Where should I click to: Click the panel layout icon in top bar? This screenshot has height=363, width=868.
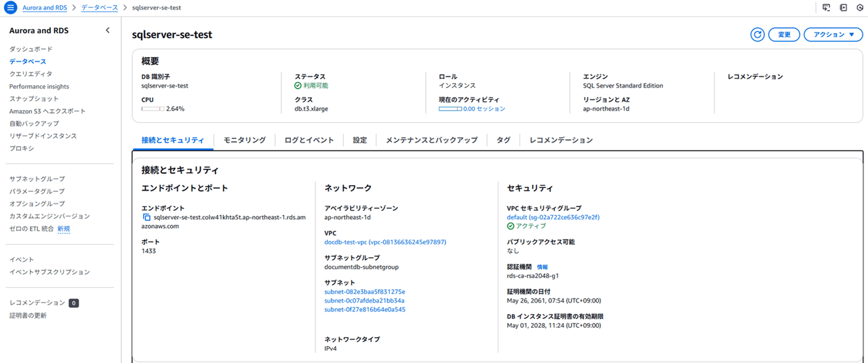[x=844, y=7]
